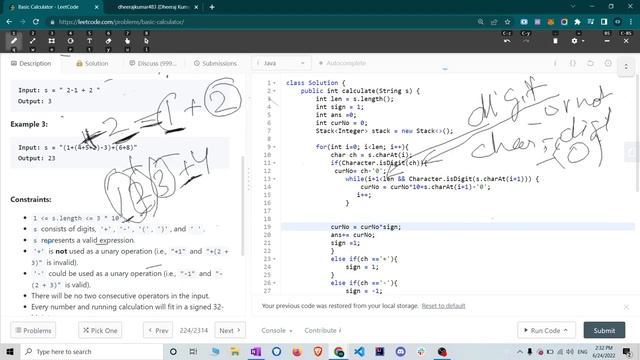This screenshot has width=640, height=360.
Task: Submit the solution
Action: (x=604, y=330)
